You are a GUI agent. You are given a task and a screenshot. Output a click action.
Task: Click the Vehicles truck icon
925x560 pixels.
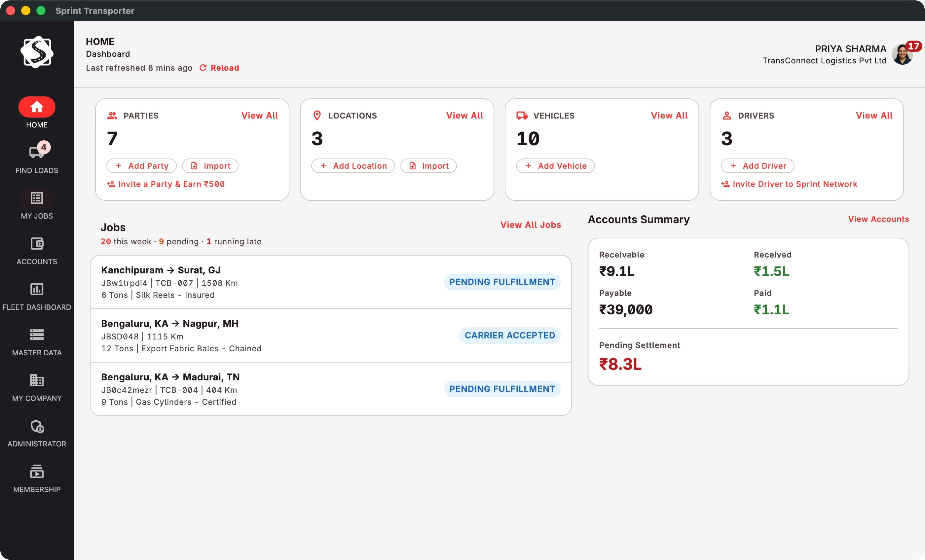tap(522, 116)
